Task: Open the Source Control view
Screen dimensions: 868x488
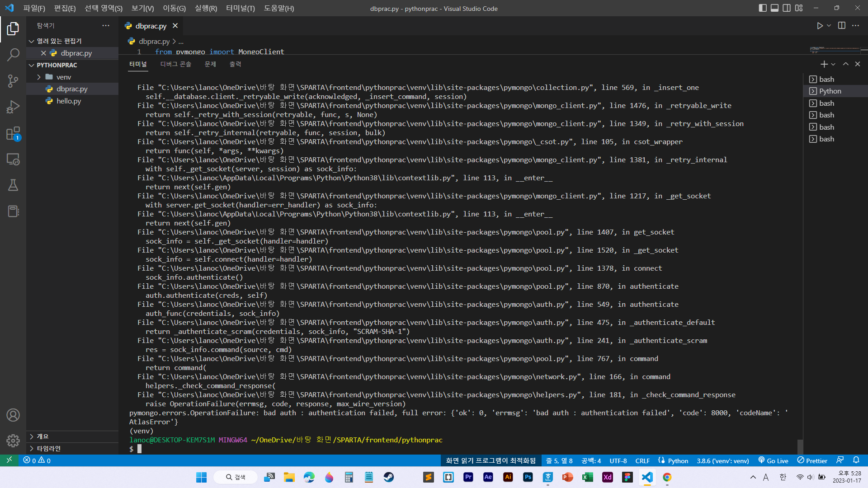Action: click(x=13, y=81)
